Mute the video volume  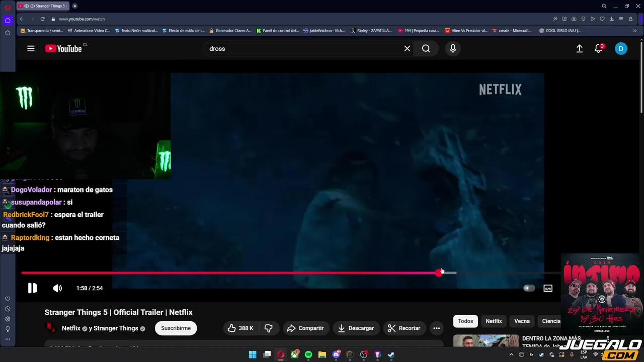[57, 288]
